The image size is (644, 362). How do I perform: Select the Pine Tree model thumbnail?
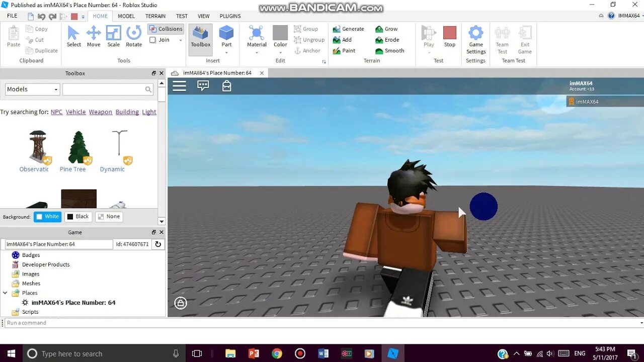click(x=78, y=147)
